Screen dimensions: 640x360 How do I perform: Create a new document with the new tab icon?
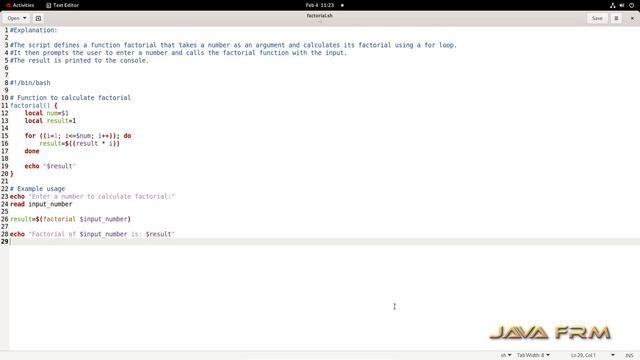pyautogui.click(x=38, y=18)
